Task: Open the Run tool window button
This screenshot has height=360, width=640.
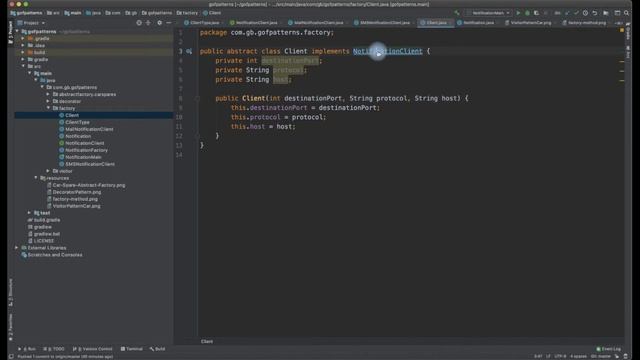Action: 27,349
